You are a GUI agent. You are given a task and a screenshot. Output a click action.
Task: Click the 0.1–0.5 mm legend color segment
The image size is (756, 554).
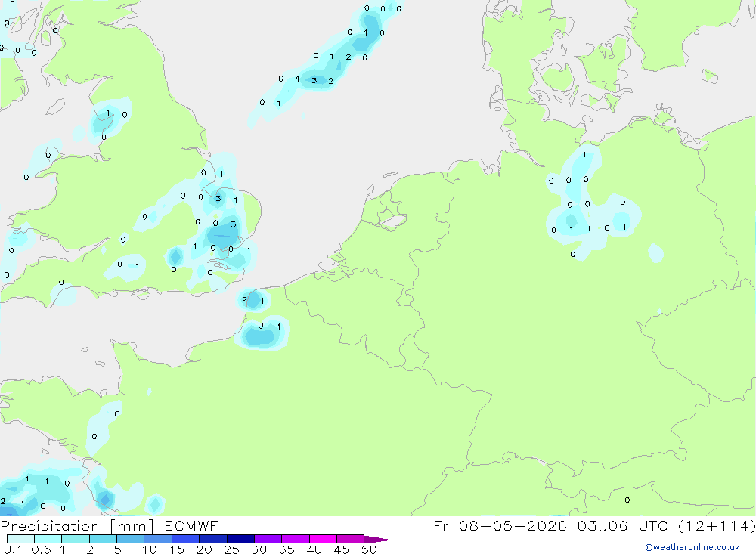coord(20,539)
